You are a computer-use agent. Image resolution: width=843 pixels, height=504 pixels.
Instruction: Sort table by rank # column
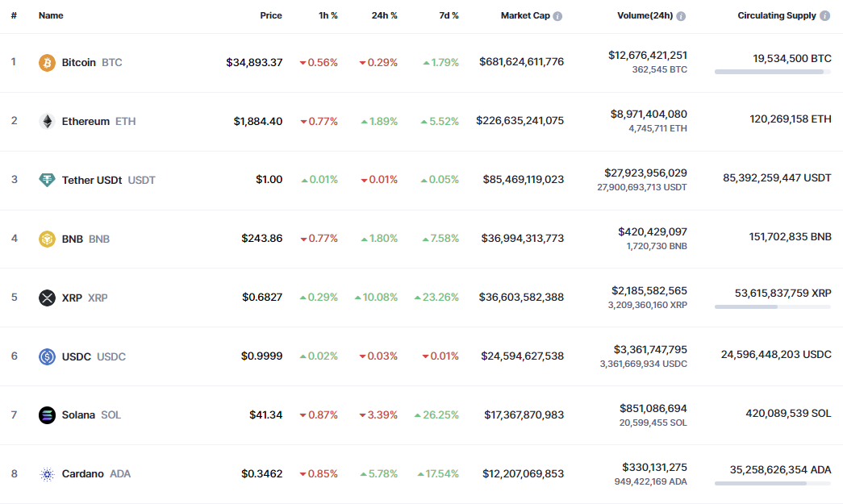14,15
